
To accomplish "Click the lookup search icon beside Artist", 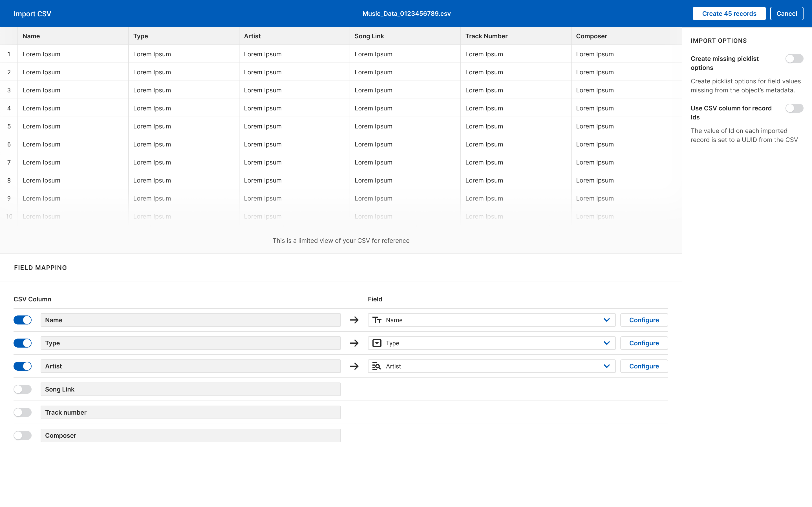I will tap(377, 366).
